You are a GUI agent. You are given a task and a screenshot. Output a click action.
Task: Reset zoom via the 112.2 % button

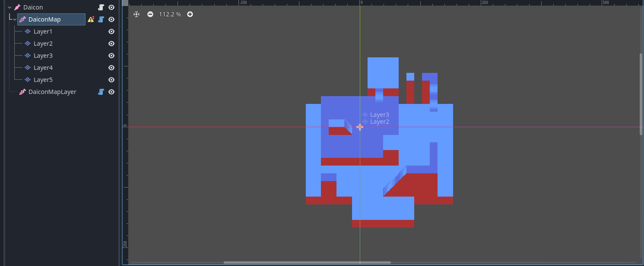[x=170, y=14]
